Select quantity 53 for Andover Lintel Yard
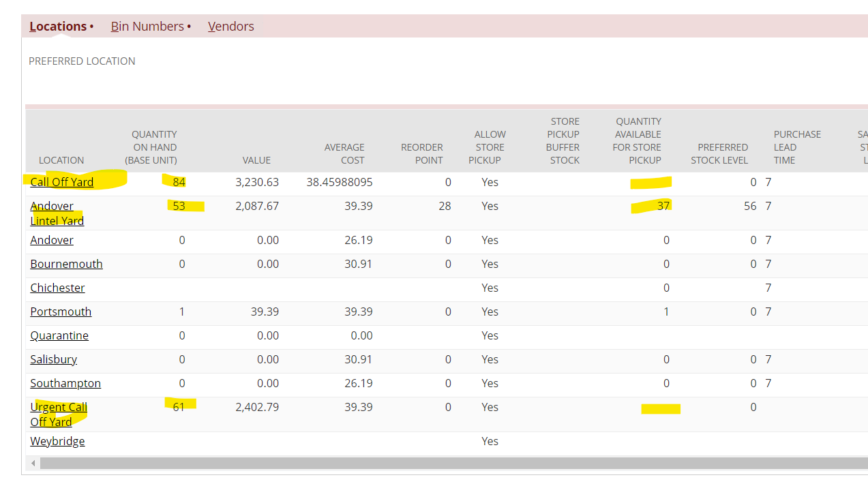 [x=179, y=206]
